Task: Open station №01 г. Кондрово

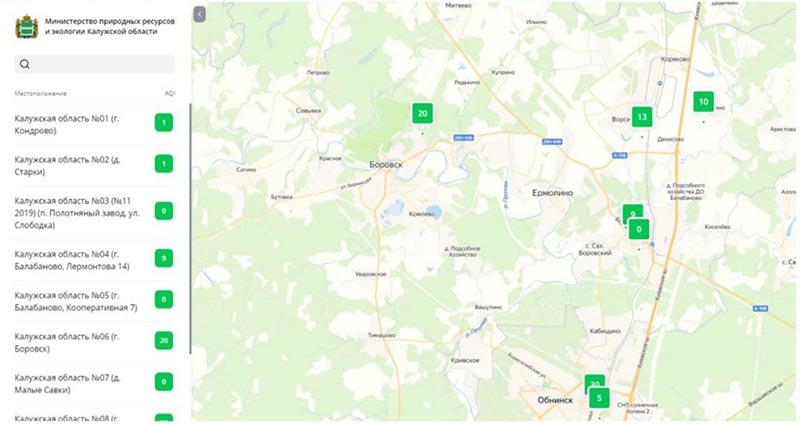Action: tap(94, 124)
